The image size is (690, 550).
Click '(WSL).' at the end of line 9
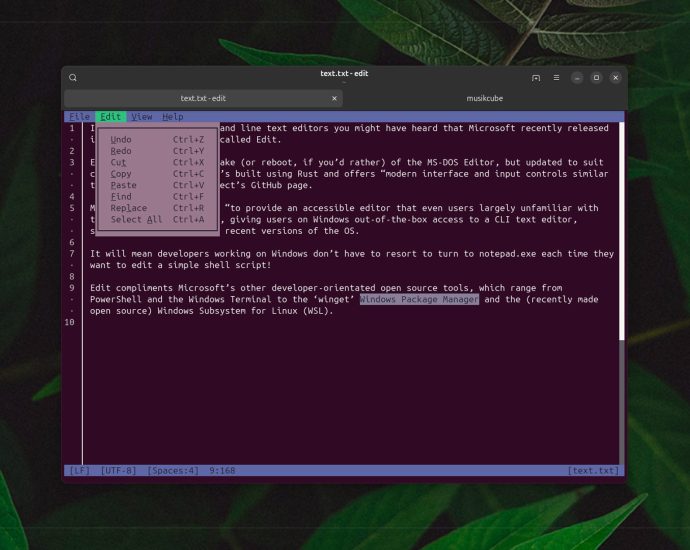point(318,311)
